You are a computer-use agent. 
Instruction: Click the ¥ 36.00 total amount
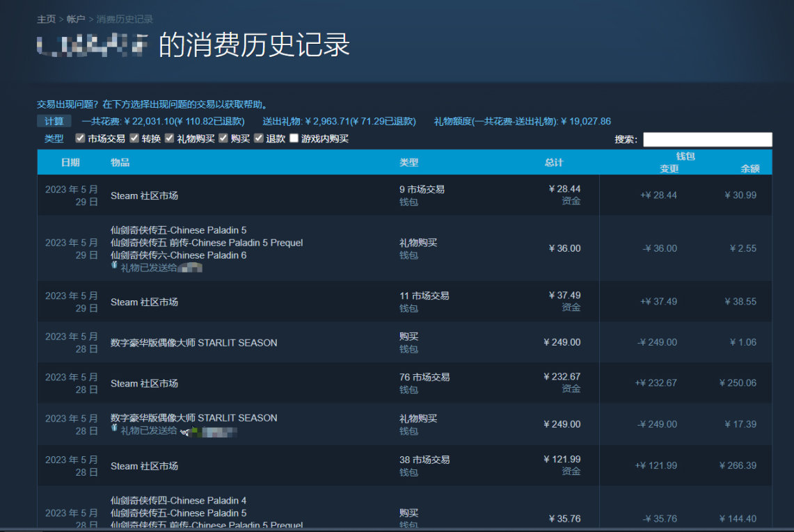pos(564,248)
